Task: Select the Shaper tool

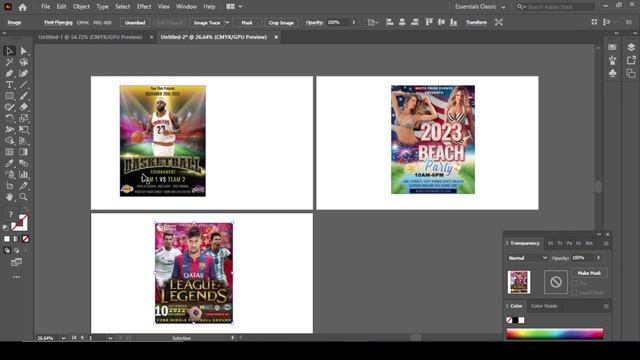Action: pyautogui.click(x=9, y=107)
